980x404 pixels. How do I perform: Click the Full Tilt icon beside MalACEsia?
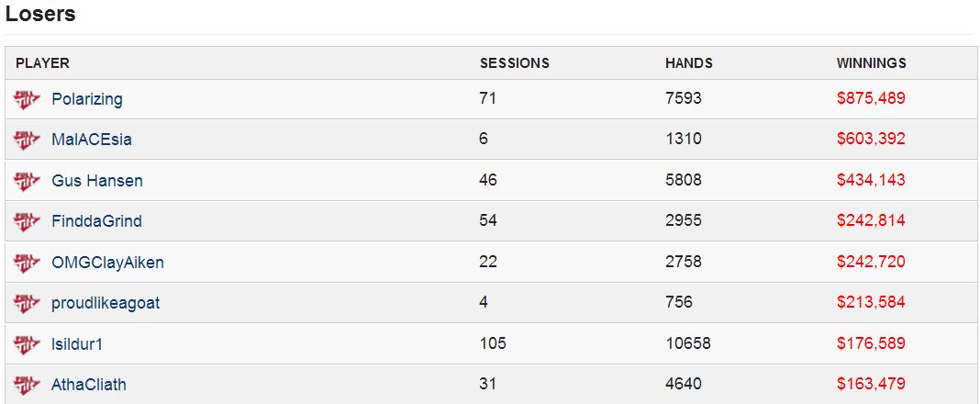click(x=27, y=140)
